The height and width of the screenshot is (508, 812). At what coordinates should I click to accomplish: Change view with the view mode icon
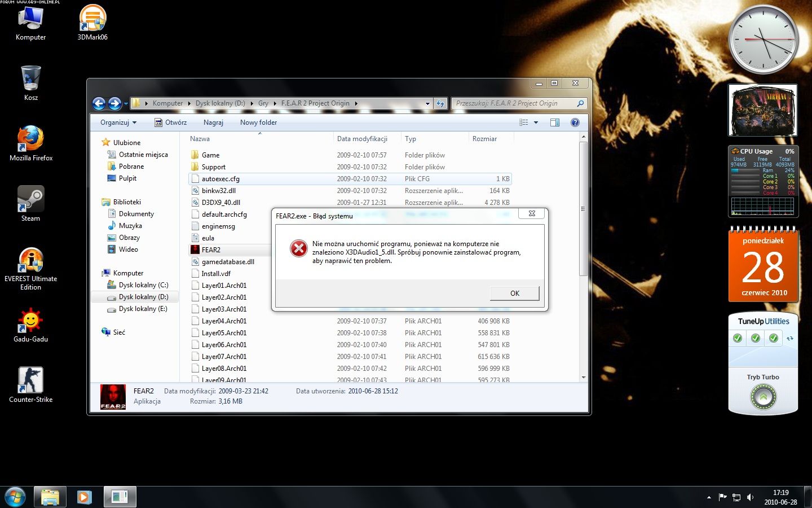524,122
